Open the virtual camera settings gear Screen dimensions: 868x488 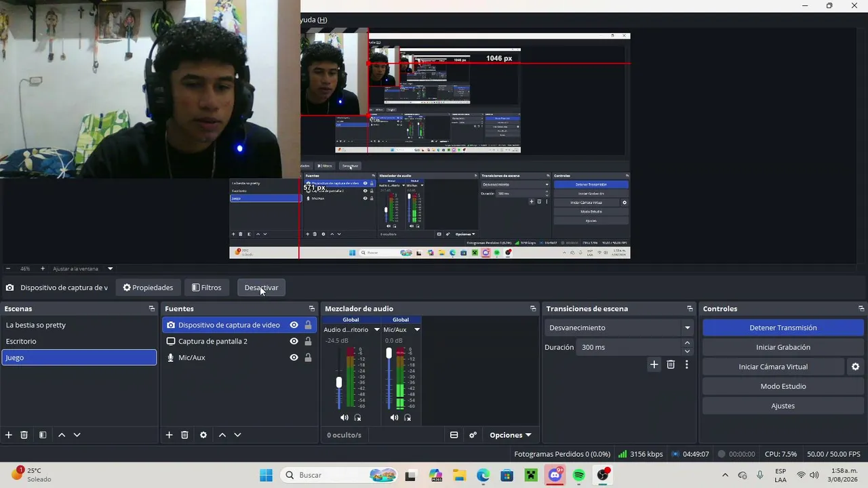(855, 367)
